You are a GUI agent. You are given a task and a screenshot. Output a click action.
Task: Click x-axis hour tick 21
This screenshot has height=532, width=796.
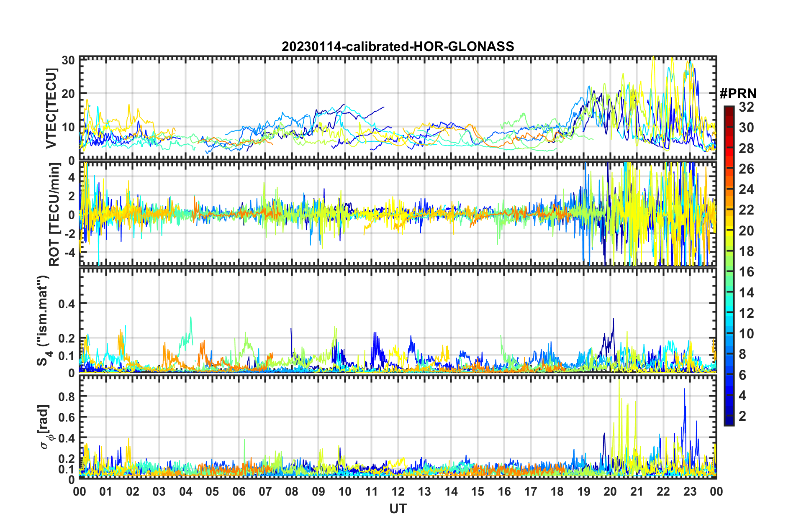[x=637, y=491]
